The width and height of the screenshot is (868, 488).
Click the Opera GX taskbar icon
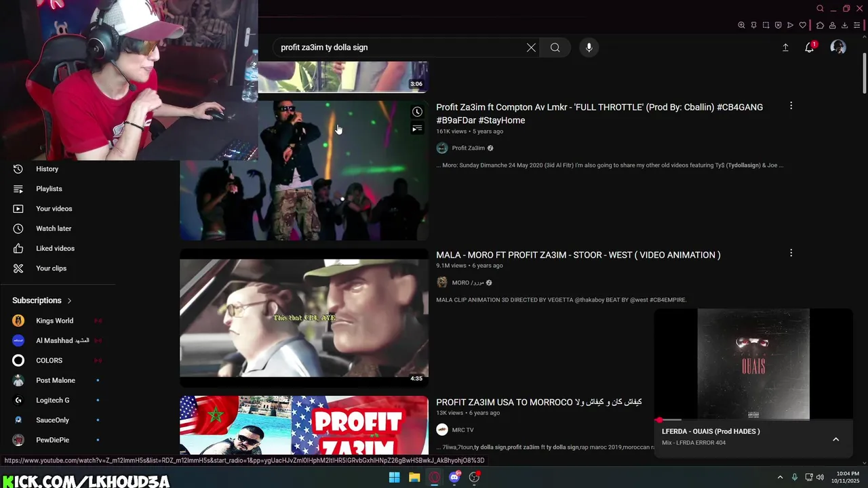[x=435, y=477]
